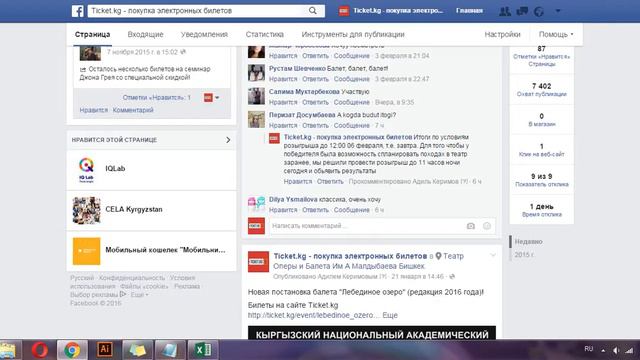Open IQLab page logo
Image resolution: width=640 pixels, height=360 pixels.
point(86,170)
